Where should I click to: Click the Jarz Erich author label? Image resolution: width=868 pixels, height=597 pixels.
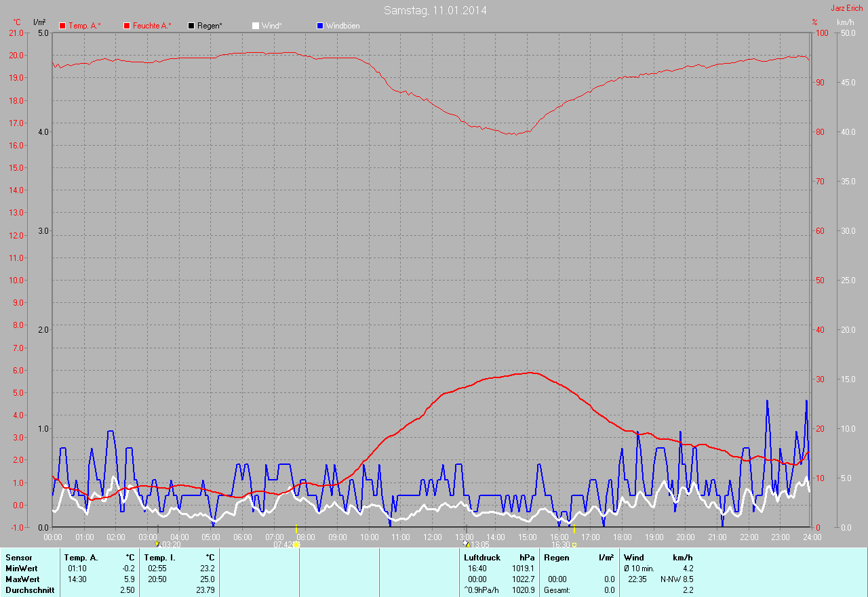(847, 8)
